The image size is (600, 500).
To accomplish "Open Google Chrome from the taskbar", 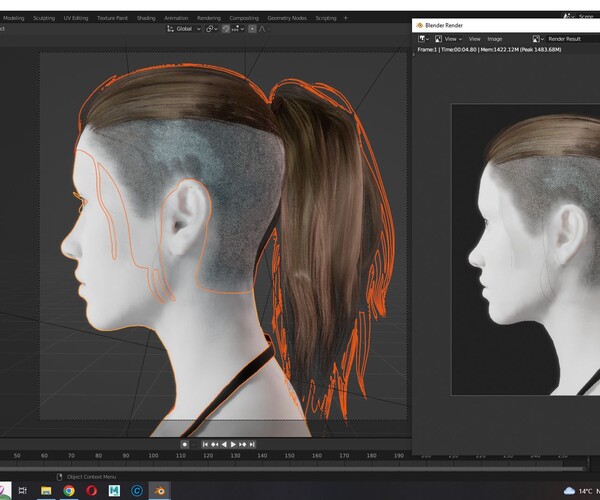I will point(69,490).
